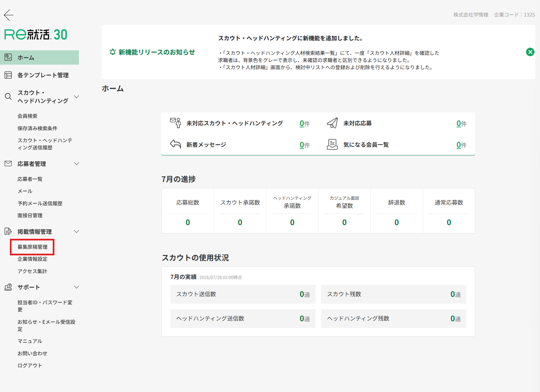
Task: Open 予約メール送信履歴
Action: pos(40,203)
